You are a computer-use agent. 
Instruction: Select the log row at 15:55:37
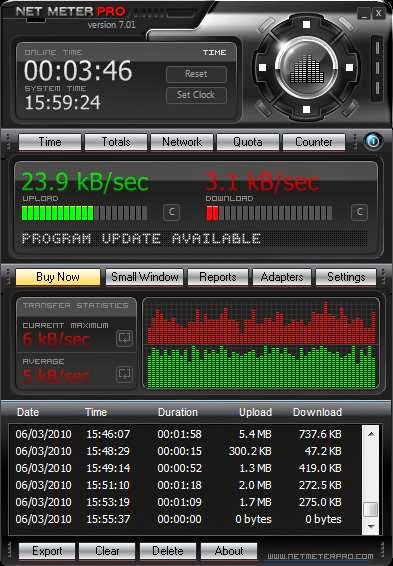185,519
